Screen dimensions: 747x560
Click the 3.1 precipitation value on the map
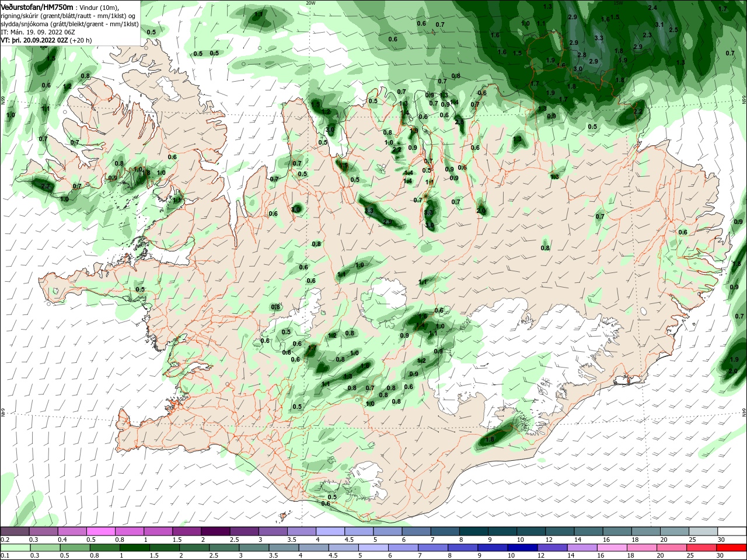point(659,24)
